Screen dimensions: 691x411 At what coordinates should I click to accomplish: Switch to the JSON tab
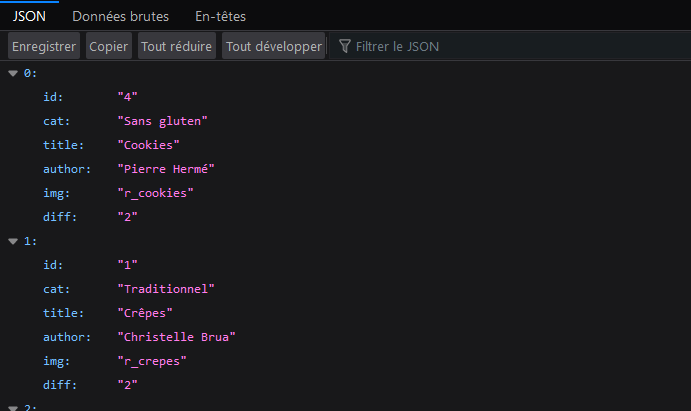29,16
